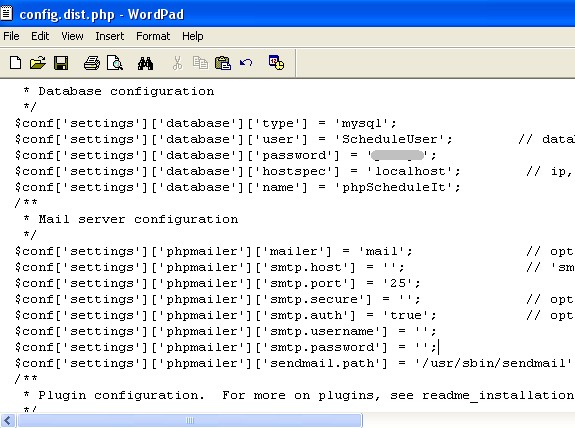This screenshot has width=575, height=428.
Task: Click the horizontal scrollbar thumb
Action: click(190, 420)
